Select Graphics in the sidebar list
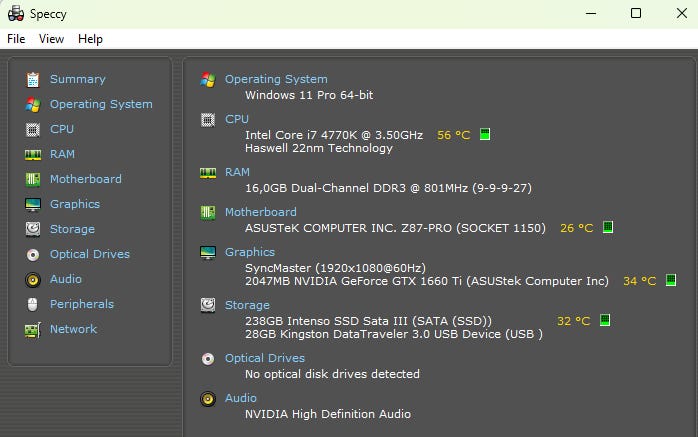 [75, 204]
